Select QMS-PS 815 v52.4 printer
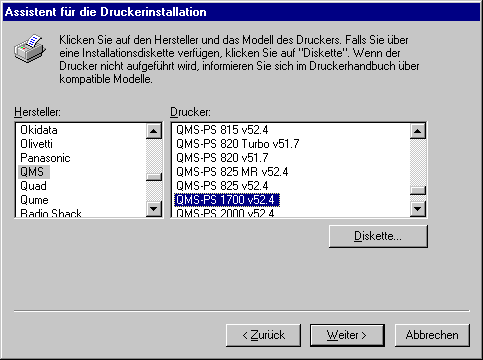 click(x=222, y=130)
